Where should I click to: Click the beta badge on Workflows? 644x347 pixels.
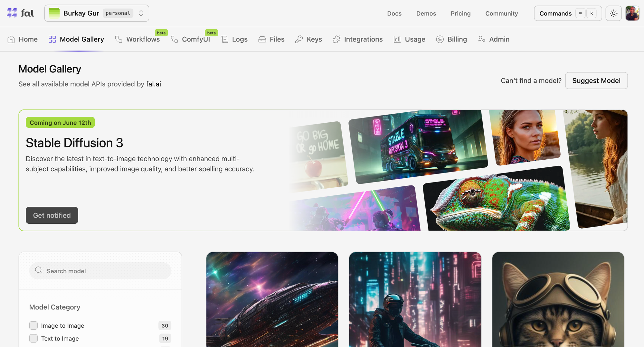click(161, 33)
